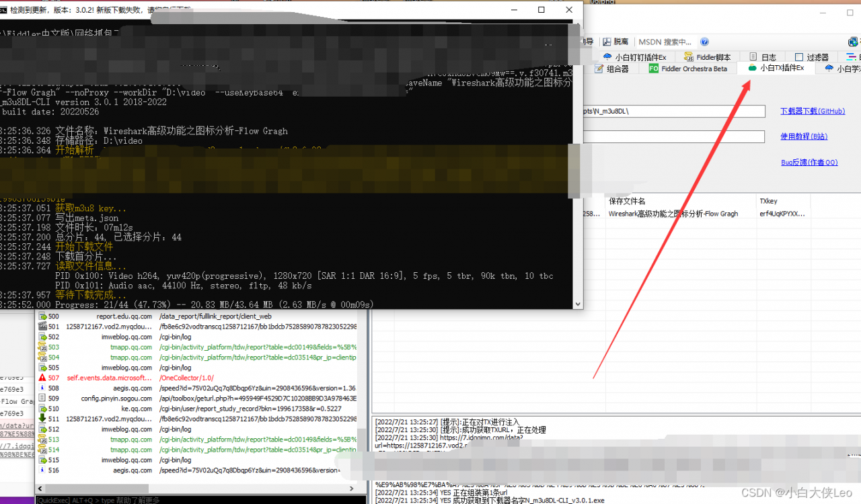Click the /data_report/fulllink_report/client_web URL
861x504 pixels.
pyautogui.click(x=215, y=316)
